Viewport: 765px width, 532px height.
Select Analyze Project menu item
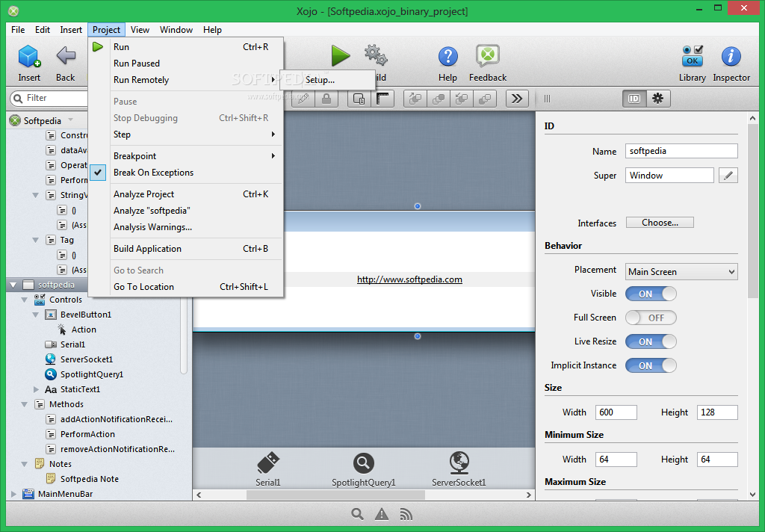pos(185,194)
